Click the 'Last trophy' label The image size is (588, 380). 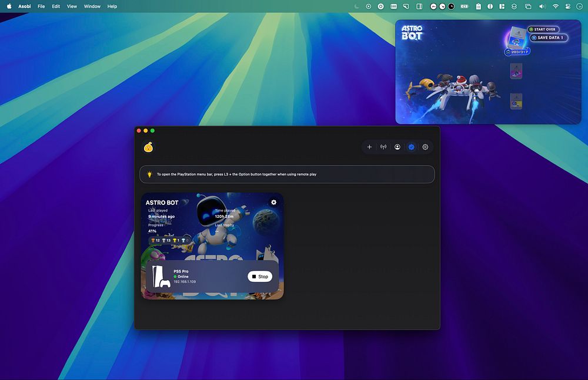(224, 225)
